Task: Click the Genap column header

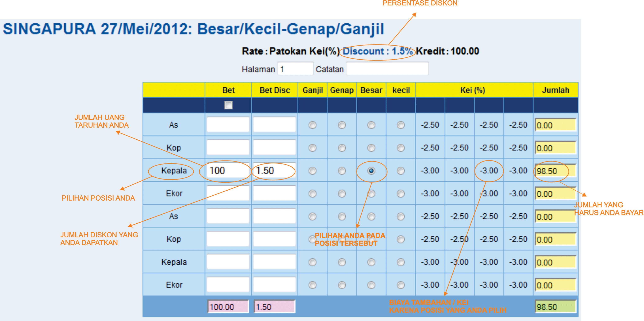Action: pos(342,90)
